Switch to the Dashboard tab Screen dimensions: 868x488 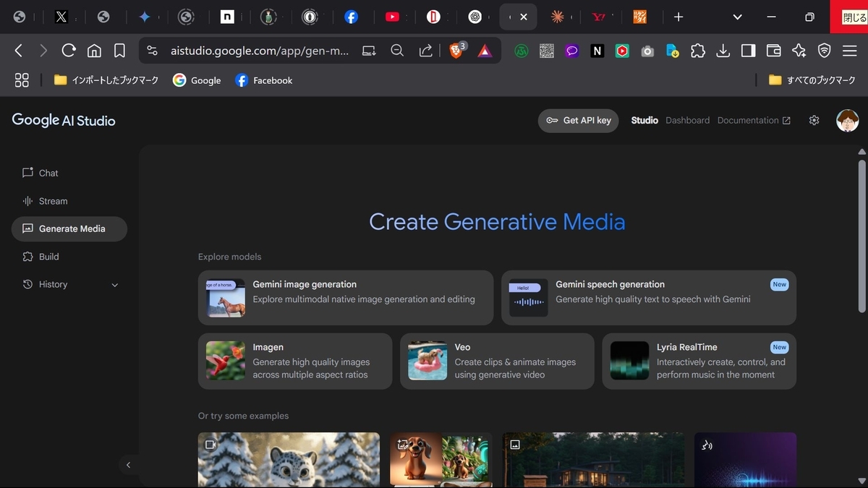pyautogui.click(x=687, y=121)
